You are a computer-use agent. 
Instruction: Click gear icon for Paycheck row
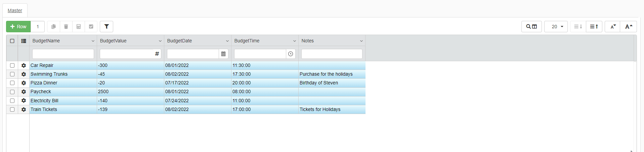24,91
